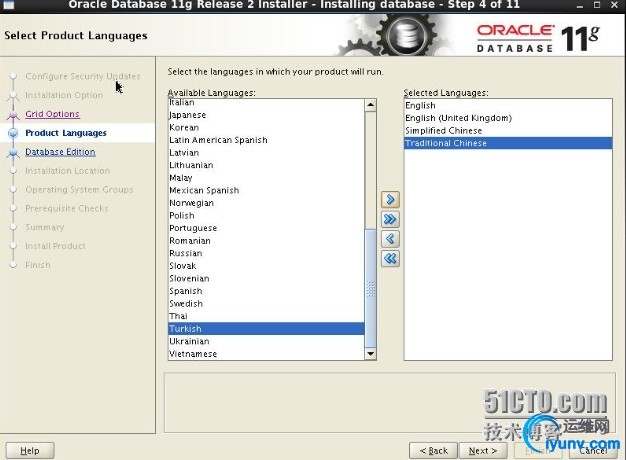
Task: Minimize the Oracle installer window
Action: click(x=580, y=5)
